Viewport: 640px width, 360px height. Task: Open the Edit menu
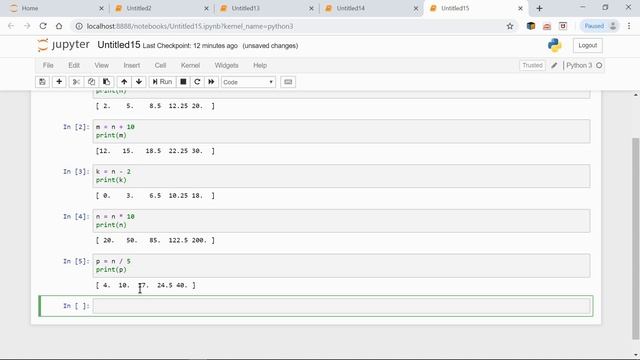coord(74,65)
